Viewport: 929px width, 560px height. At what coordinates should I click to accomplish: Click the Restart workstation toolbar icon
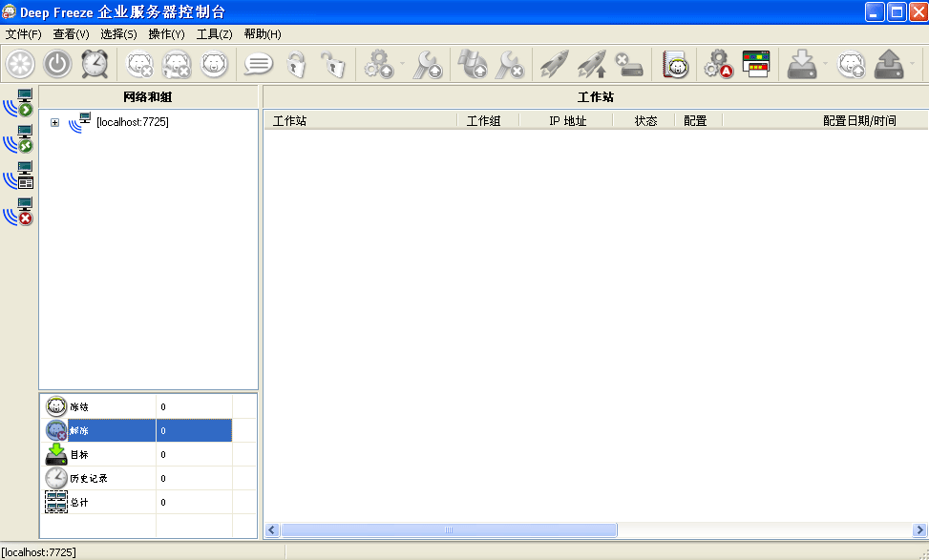coord(20,64)
